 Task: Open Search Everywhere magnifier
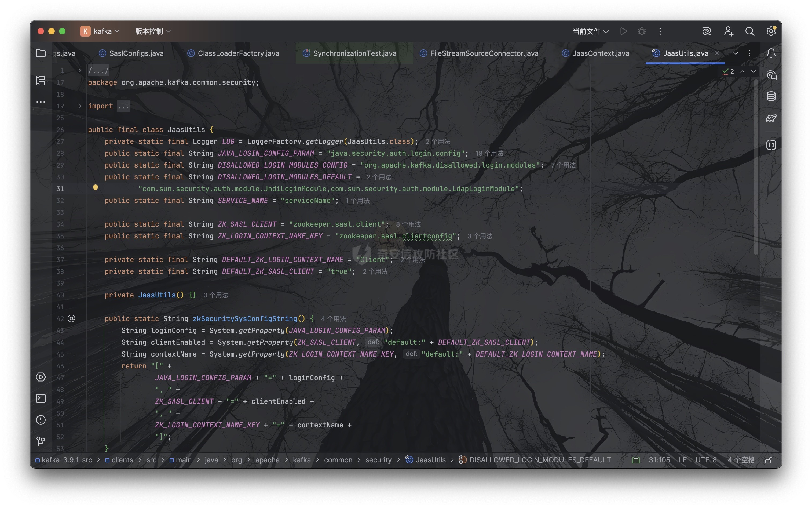click(x=749, y=31)
